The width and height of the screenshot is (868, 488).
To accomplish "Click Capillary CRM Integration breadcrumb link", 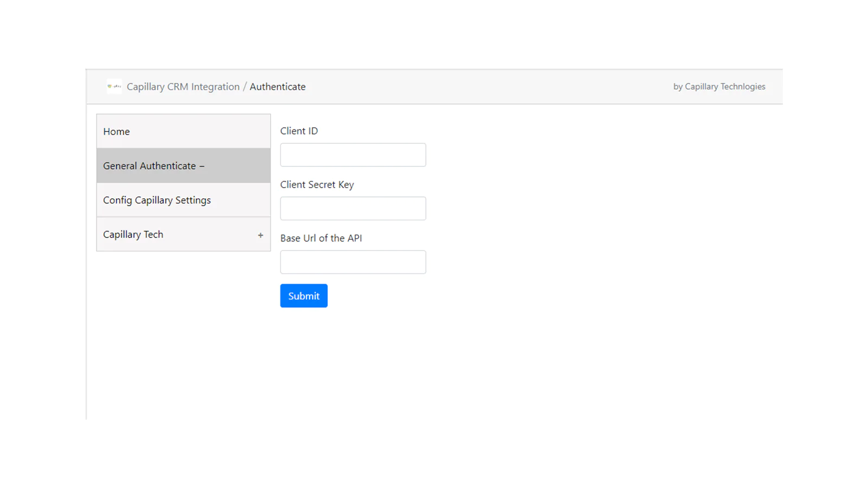I will [x=183, y=87].
